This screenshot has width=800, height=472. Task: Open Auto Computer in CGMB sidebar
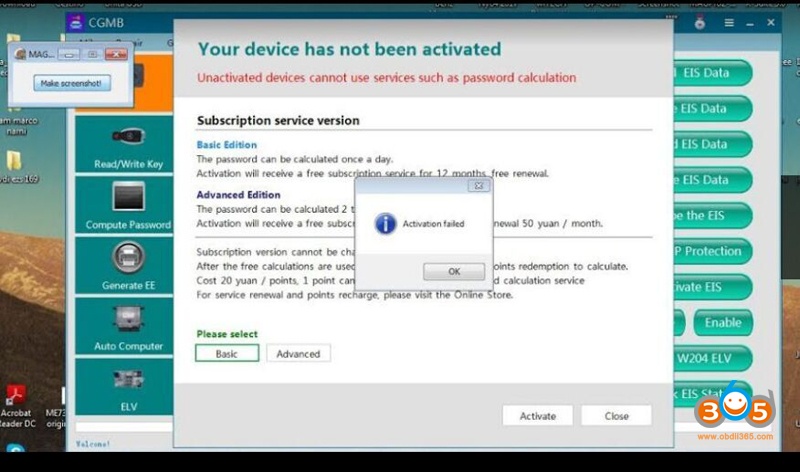[x=126, y=327]
